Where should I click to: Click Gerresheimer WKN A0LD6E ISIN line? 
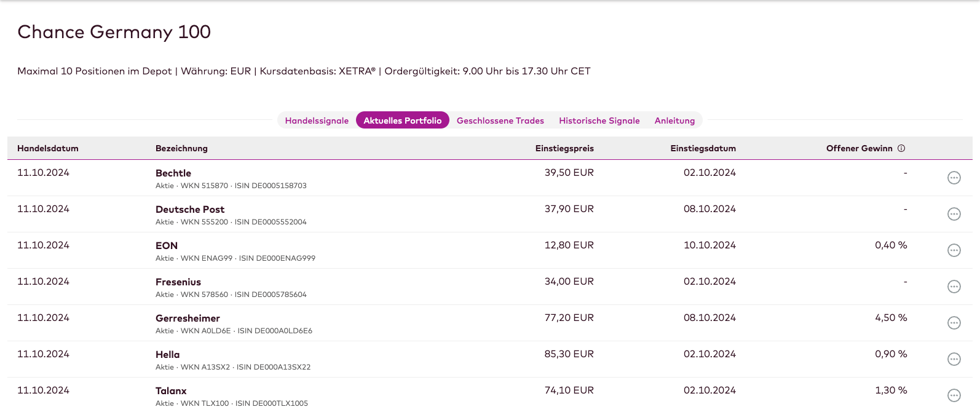[234, 331]
